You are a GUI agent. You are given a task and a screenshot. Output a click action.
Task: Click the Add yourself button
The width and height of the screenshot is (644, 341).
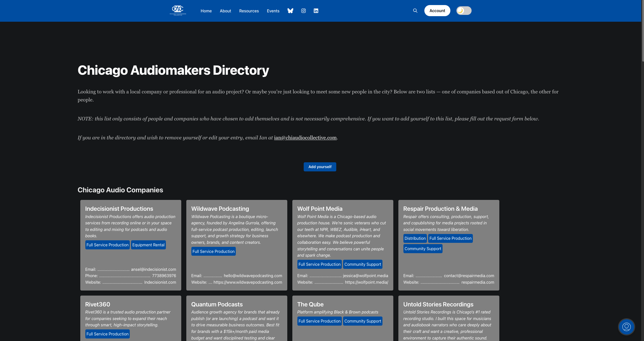[x=320, y=167]
